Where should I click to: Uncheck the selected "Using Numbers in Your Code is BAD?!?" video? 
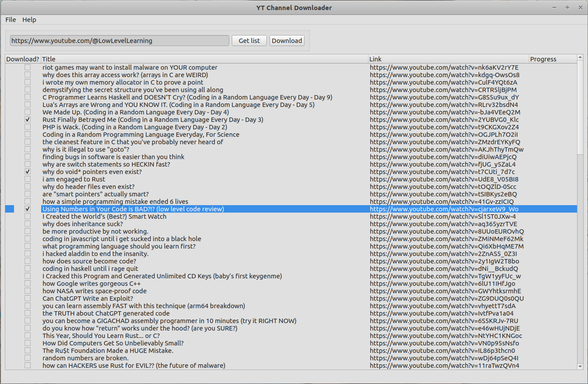pos(27,209)
